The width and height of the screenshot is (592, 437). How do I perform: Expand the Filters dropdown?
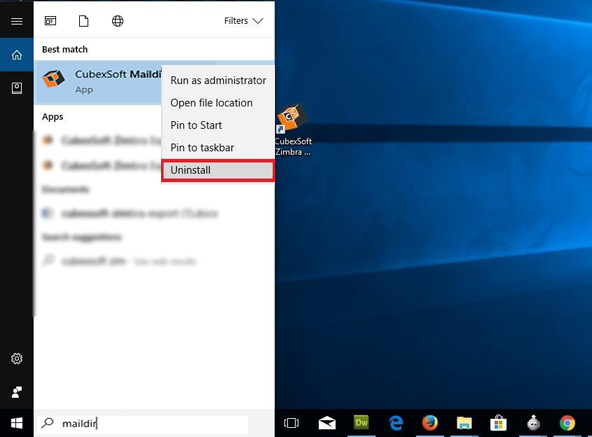244,21
